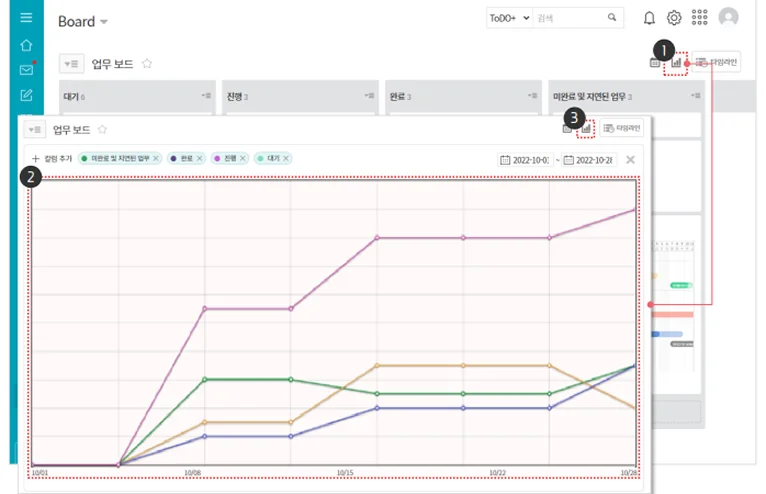Open the 대기 column options menu
Viewport: 766px width, 494px height.
(206, 96)
